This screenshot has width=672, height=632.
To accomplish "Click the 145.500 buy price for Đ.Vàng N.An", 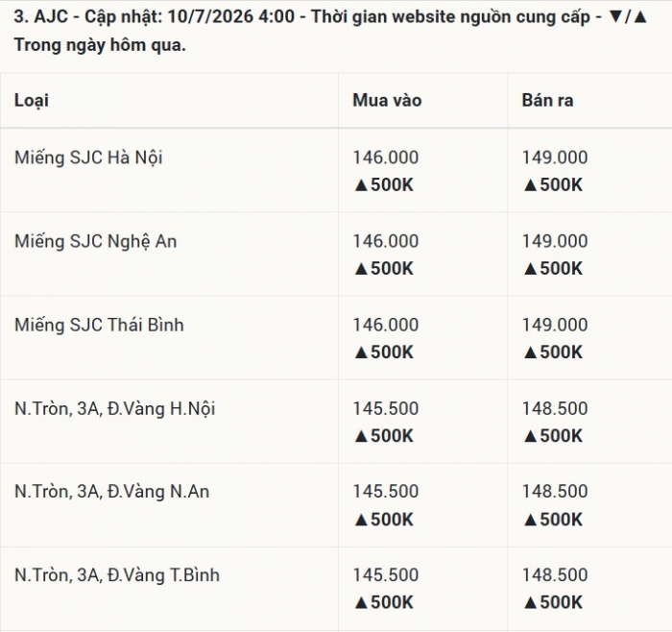I will point(385,492).
